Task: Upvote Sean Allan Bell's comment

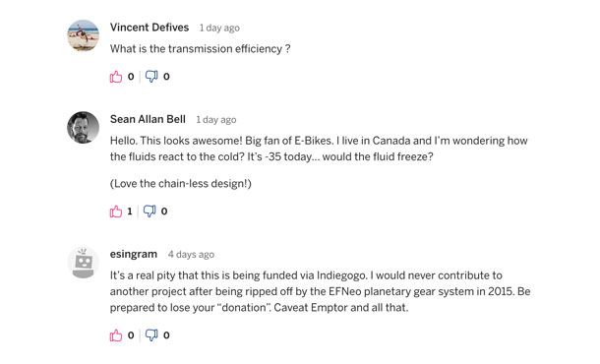Action: 116,212
